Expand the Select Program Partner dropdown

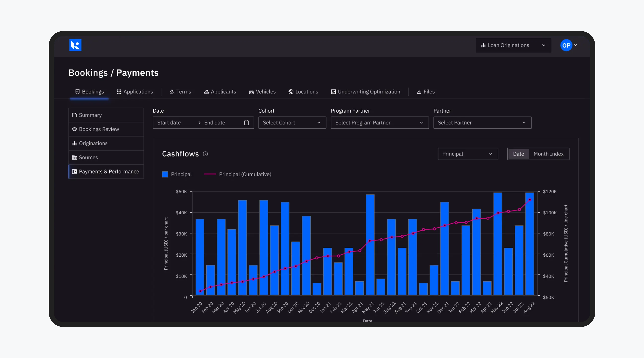[379, 123]
